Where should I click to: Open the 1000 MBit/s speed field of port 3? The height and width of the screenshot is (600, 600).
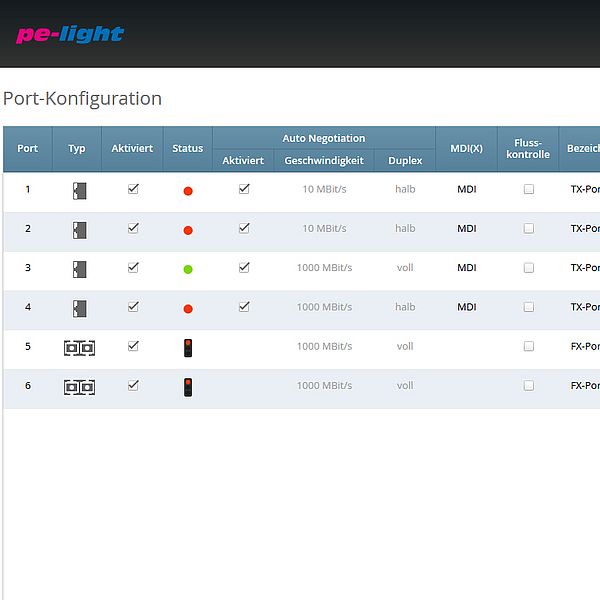pyautogui.click(x=324, y=268)
